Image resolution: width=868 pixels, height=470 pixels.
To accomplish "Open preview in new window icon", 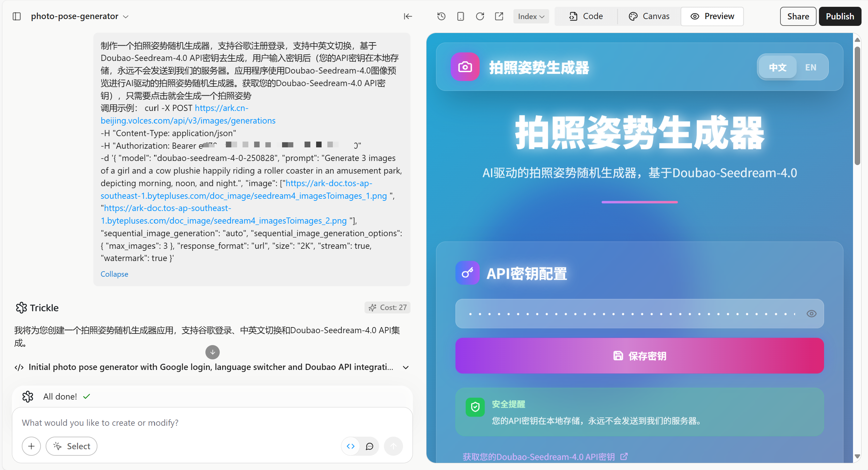I will pos(499,16).
